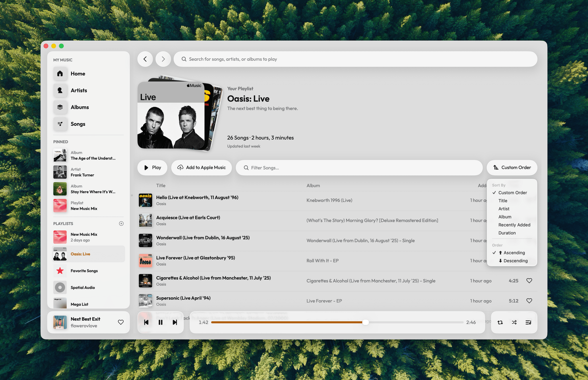
Task: Open the Favorite Songs playlist
Action: pyautogui.click(x=84, y=271)
